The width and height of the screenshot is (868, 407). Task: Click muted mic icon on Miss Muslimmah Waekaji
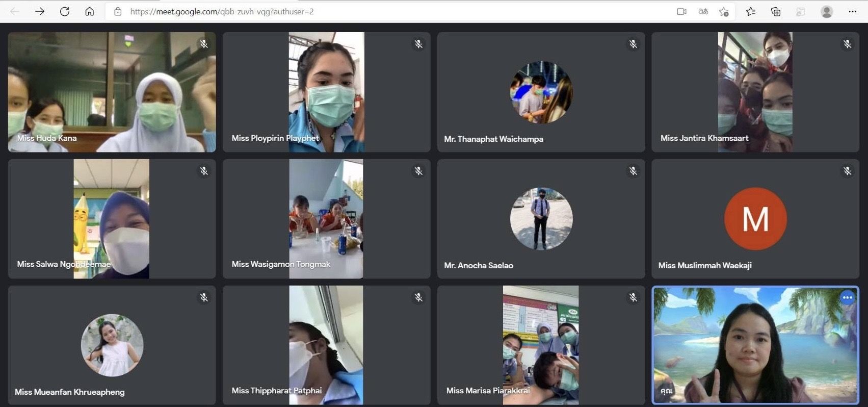click(x=847, y=171)
